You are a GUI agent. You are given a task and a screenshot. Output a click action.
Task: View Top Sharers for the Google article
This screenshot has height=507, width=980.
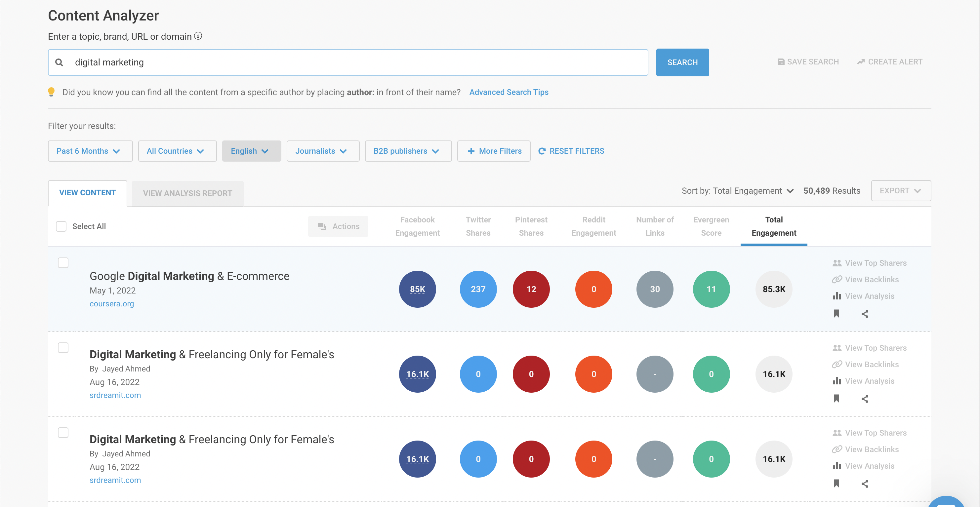point(869,263)
